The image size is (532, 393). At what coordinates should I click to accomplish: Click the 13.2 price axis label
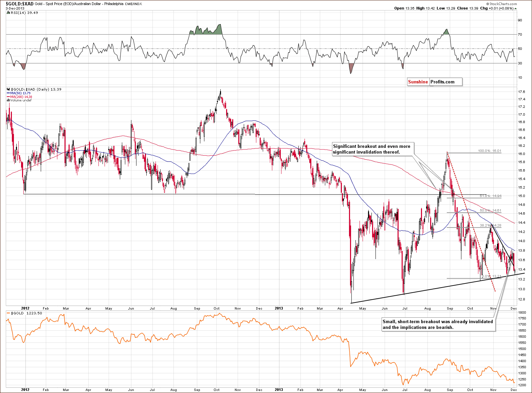521,279
